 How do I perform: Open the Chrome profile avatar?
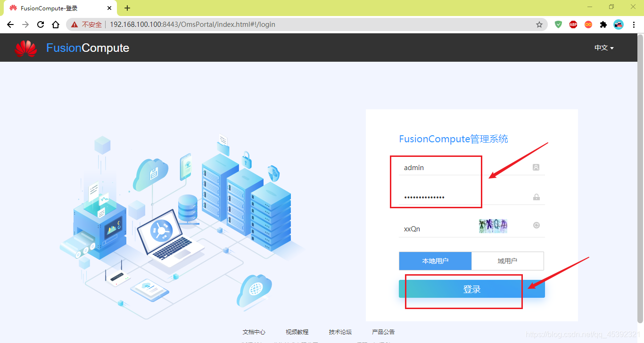[619, 24]
